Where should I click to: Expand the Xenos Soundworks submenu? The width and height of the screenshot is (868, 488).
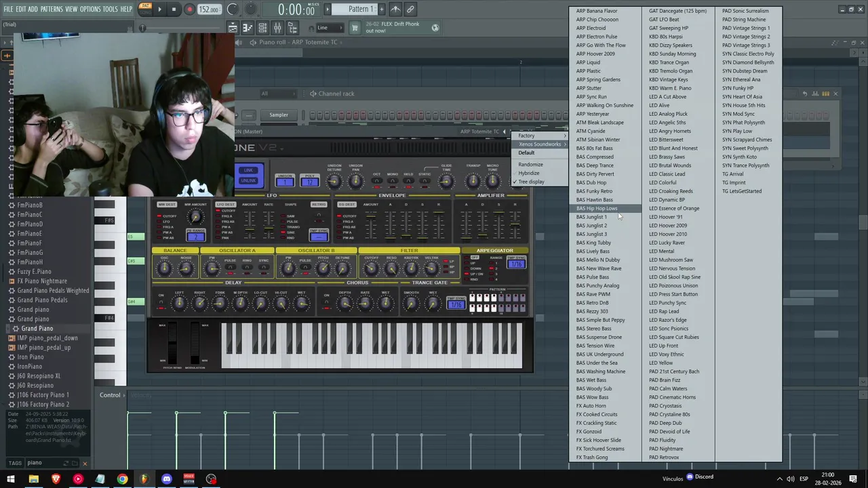click(x=540, y=144)
